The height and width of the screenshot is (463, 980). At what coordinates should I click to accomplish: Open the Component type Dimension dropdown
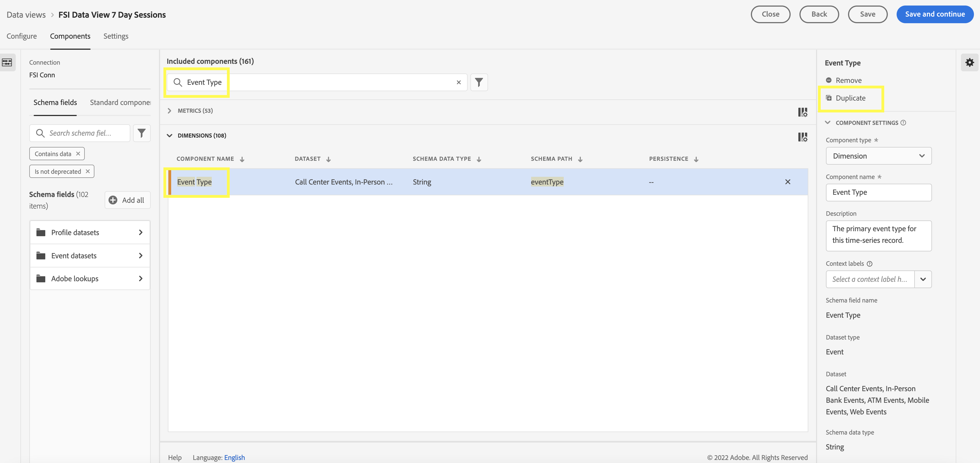pos(878,156)
